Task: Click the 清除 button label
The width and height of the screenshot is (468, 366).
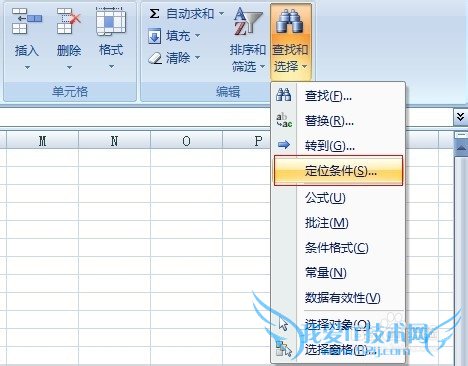Action: tap(178, 58)
